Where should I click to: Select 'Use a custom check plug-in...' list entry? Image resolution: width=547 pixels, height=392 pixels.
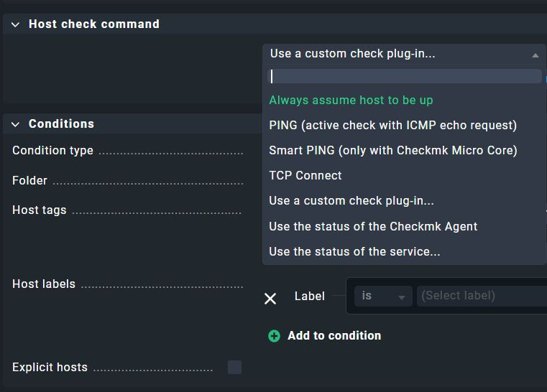coord(351,201)
